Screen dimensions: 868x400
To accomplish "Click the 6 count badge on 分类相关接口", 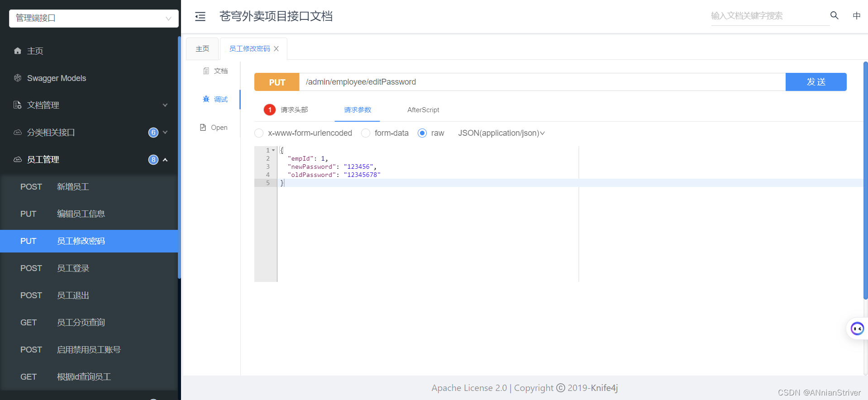I will 153,132.
